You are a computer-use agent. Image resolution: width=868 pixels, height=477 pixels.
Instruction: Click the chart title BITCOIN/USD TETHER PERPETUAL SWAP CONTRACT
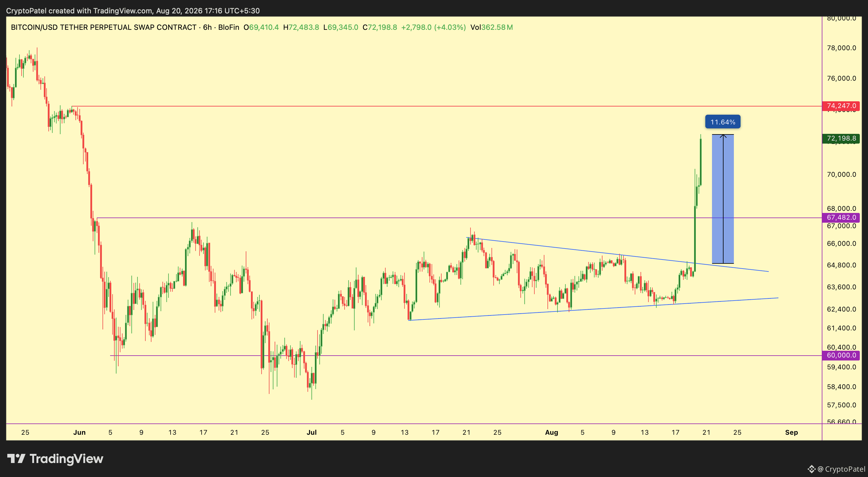pos(103,27)
